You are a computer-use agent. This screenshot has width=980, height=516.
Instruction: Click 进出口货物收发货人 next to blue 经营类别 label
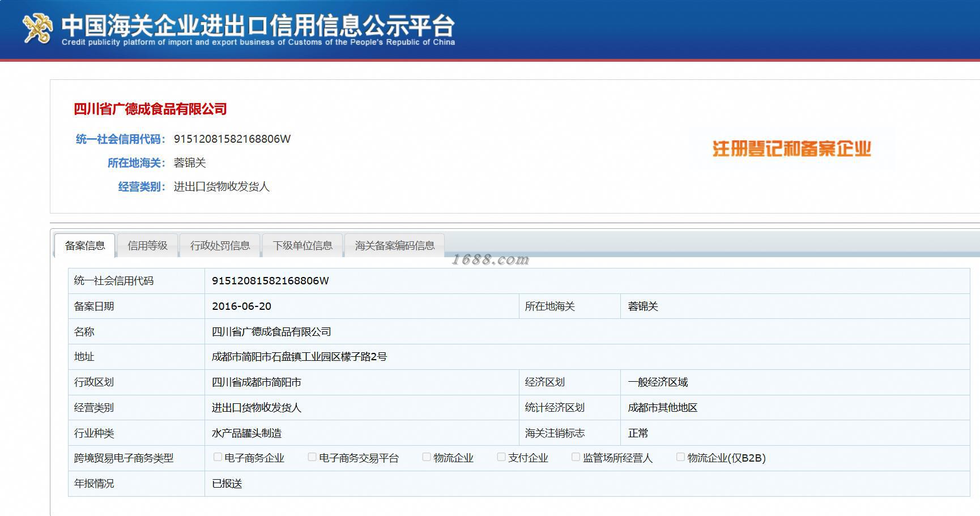(x=221, y=186)
